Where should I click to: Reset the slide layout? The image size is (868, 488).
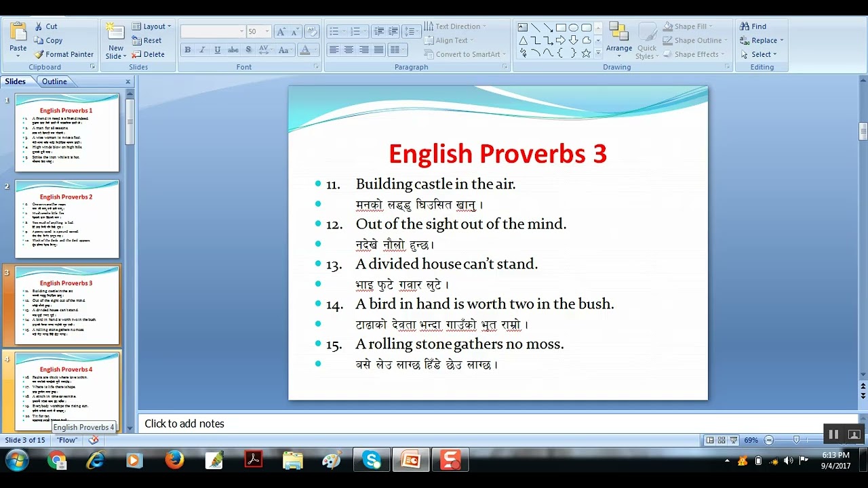pos(146,41)
